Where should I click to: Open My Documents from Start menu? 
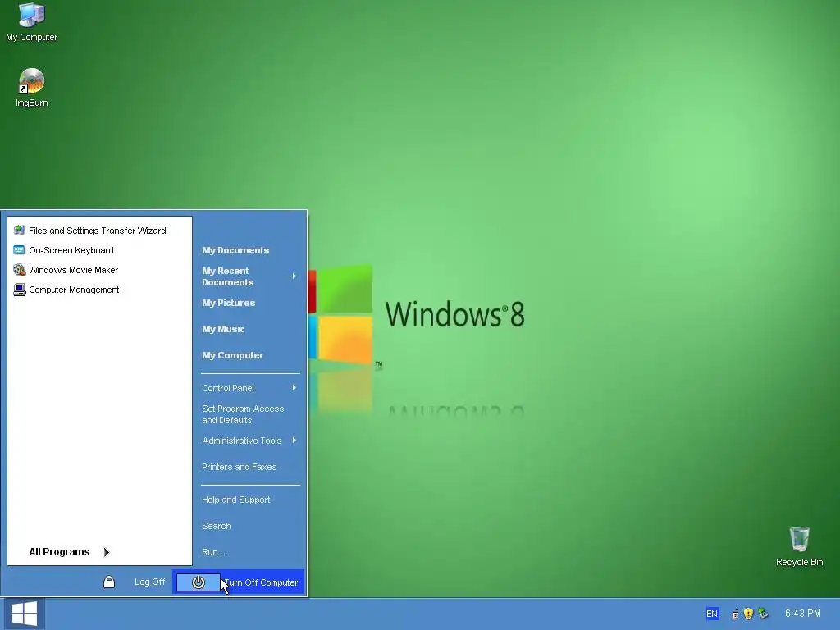[235, 250]
